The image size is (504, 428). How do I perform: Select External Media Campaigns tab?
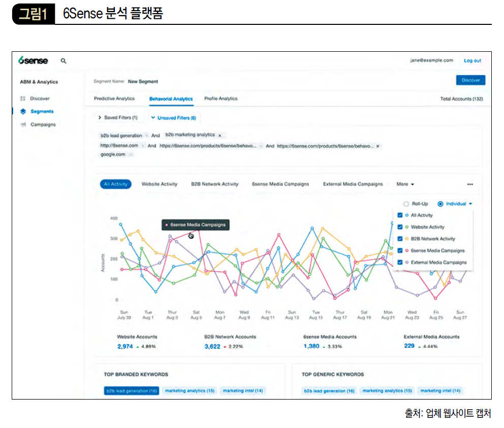coord(353,184)
